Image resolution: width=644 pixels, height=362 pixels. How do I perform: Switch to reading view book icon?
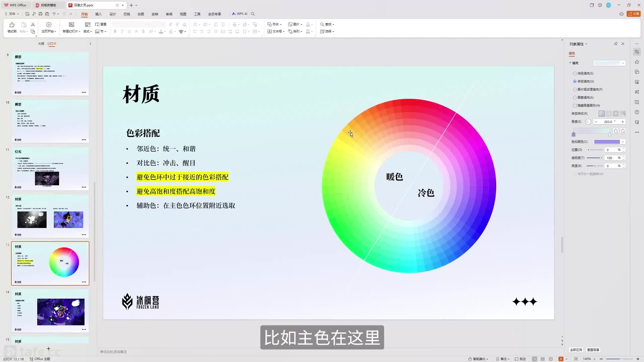[x=551, y=359]
